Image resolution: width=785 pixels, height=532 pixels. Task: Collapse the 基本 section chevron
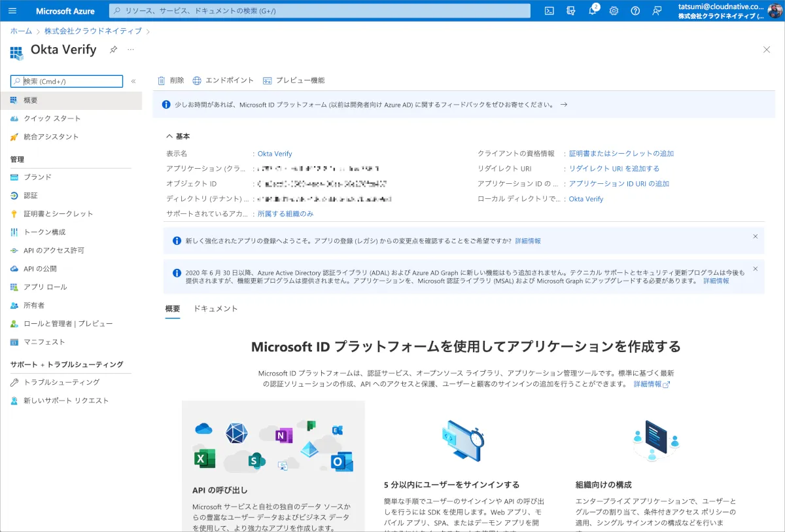[169, 136]
